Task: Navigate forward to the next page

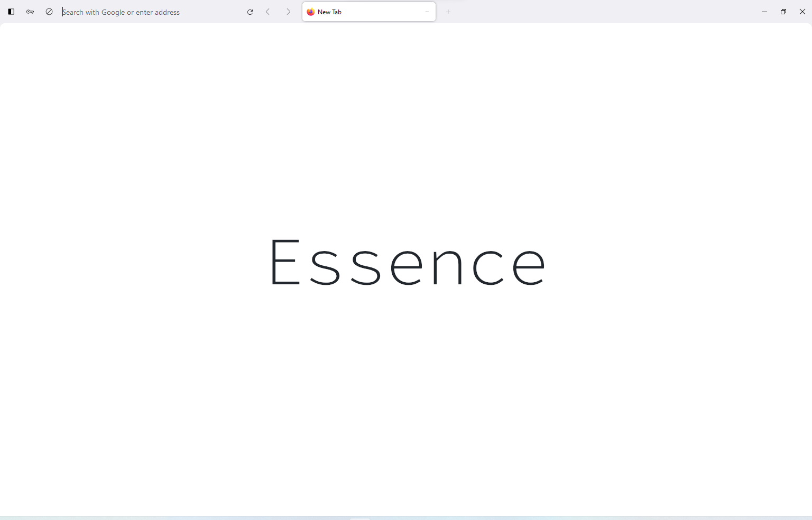Action: click(x=288, y=12)
